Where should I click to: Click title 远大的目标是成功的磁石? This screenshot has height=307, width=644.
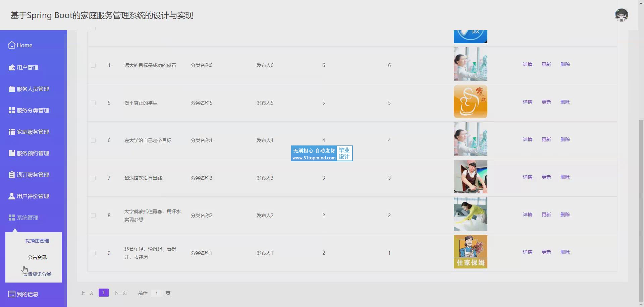(x=150, y=65)
